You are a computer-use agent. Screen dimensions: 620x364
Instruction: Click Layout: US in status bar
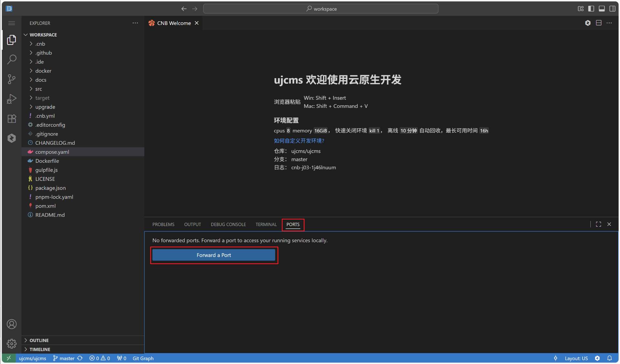(x=576, y=358)
